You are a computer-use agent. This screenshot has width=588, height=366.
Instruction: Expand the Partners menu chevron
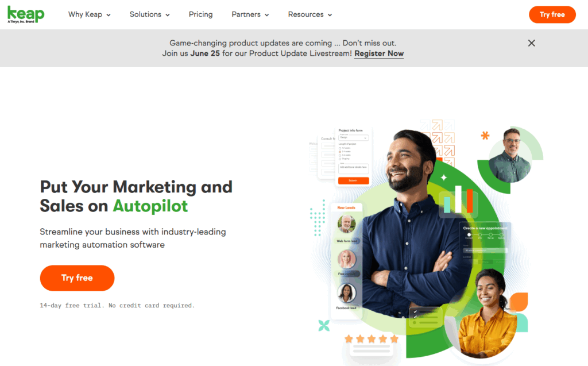266,15
